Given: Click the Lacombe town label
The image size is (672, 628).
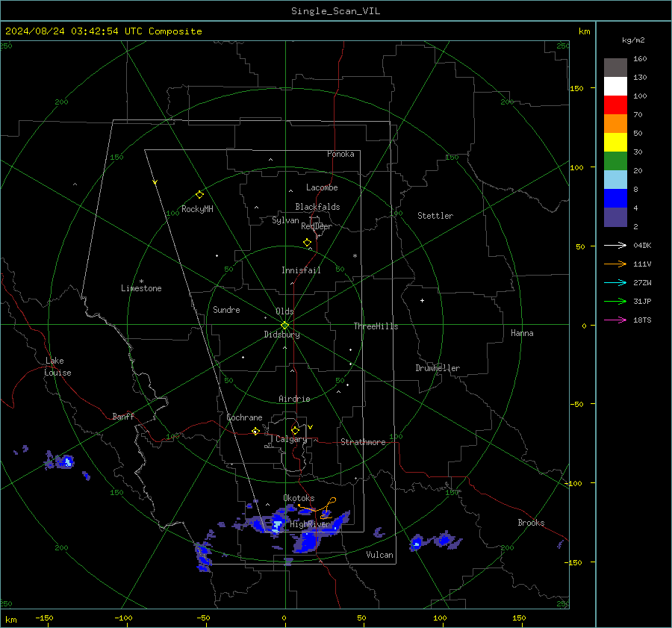Looking at the screenshot, I should tap(322, 187).
